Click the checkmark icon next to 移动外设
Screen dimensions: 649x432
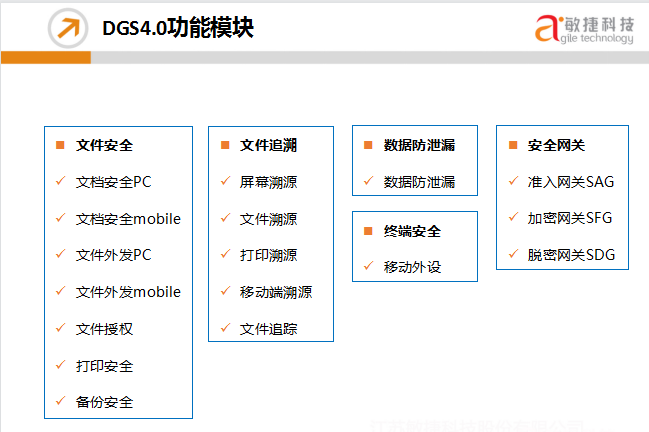click(368, 267)
